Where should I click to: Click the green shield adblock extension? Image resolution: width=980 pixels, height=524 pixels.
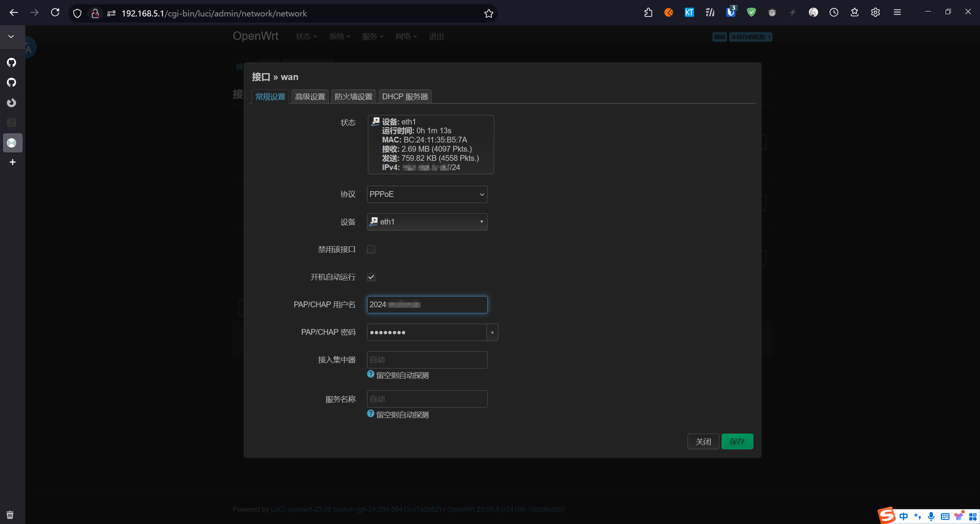click(751, 13)
